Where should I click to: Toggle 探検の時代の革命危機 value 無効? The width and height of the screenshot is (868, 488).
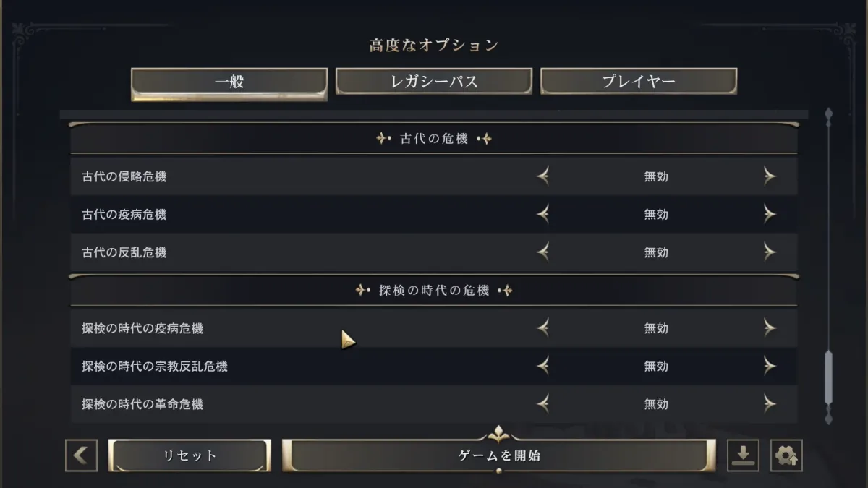(x=656, y=404)
